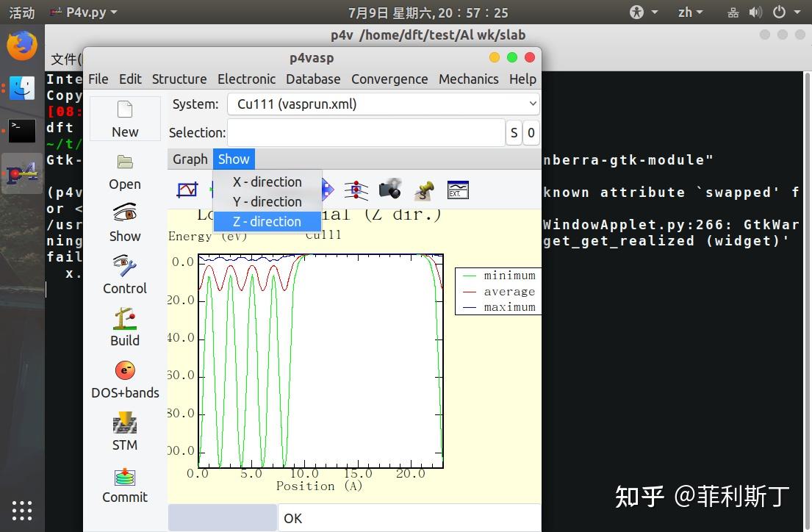This screenshot has width=812, height=532.
Task: Click the average legend entry
Action: pos(499,292)
